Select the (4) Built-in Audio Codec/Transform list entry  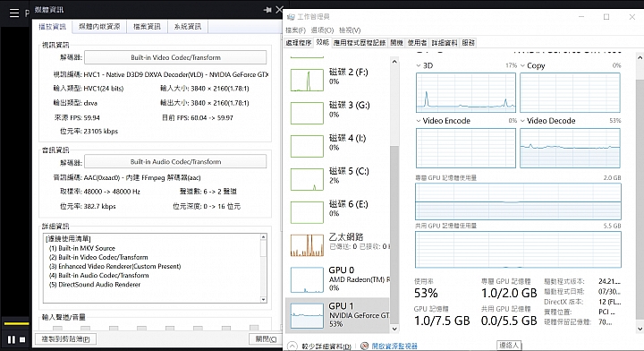tap(99, 276)
